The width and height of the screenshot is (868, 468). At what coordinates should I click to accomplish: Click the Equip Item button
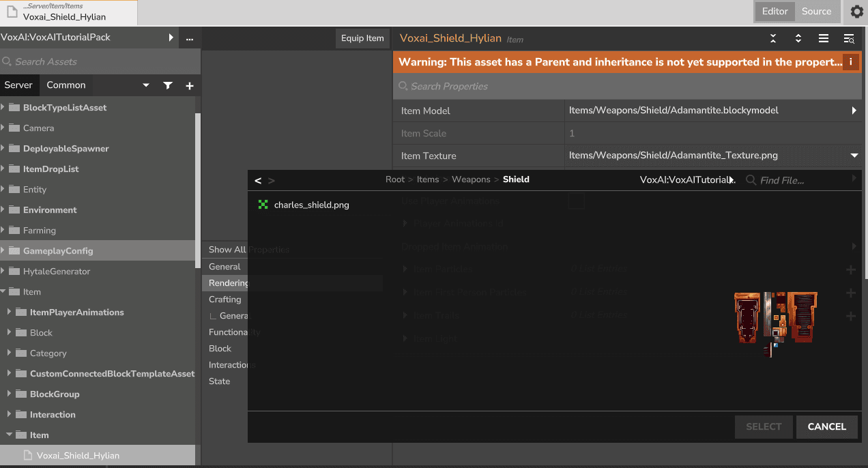pos(362,38)
